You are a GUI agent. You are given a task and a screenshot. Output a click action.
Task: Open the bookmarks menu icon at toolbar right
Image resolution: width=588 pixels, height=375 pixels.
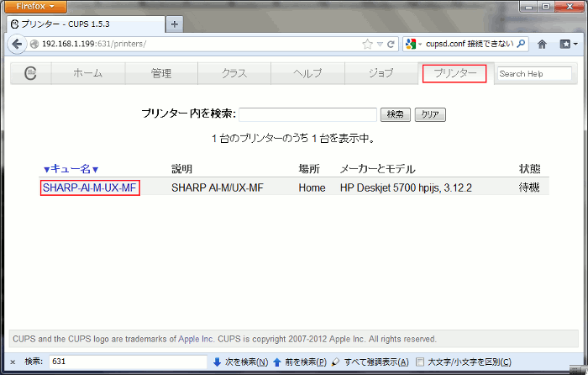click(568, 44)
